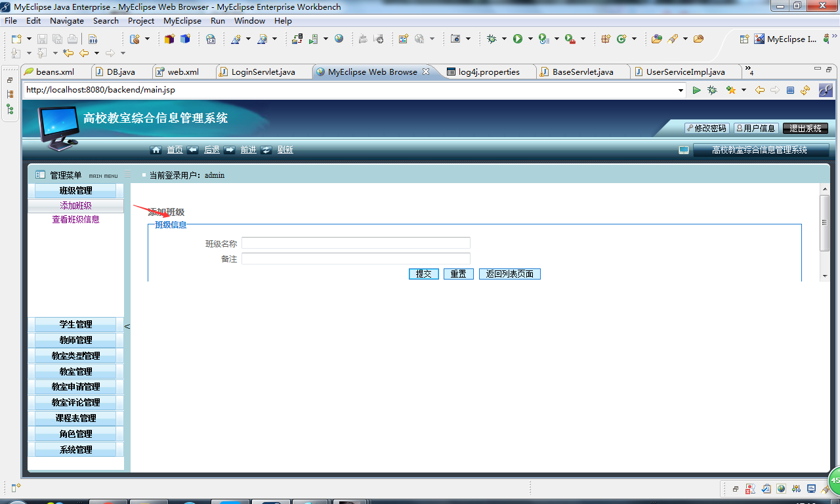Viewport: 840px width, 504px height.
Task: Click the green Run button in main toolbar
Action: 518,39
